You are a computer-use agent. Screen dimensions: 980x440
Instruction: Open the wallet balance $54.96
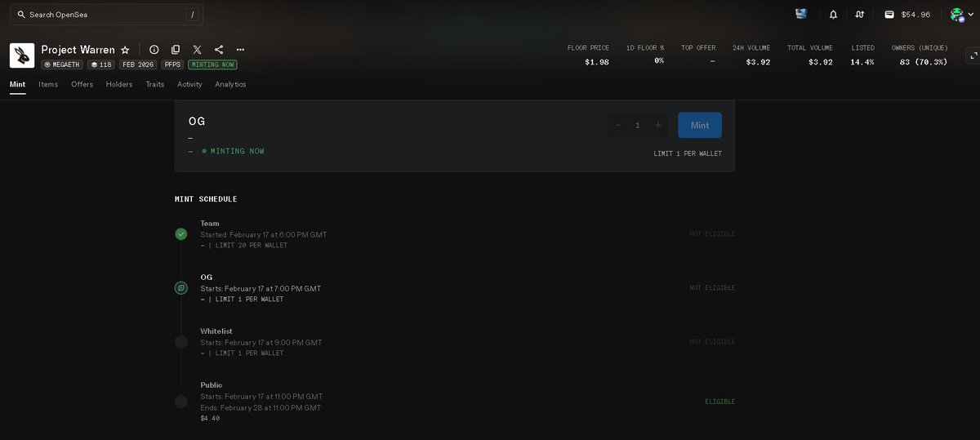[907, 15]
